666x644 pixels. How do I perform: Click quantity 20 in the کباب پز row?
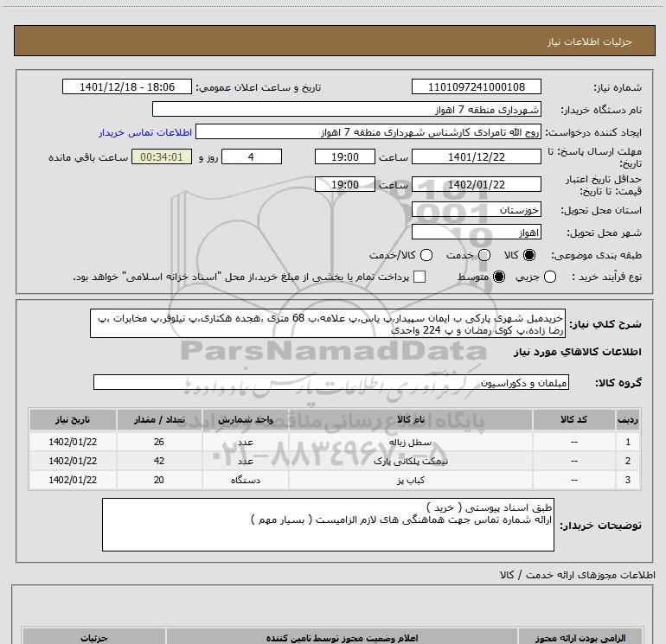(159, 480)
